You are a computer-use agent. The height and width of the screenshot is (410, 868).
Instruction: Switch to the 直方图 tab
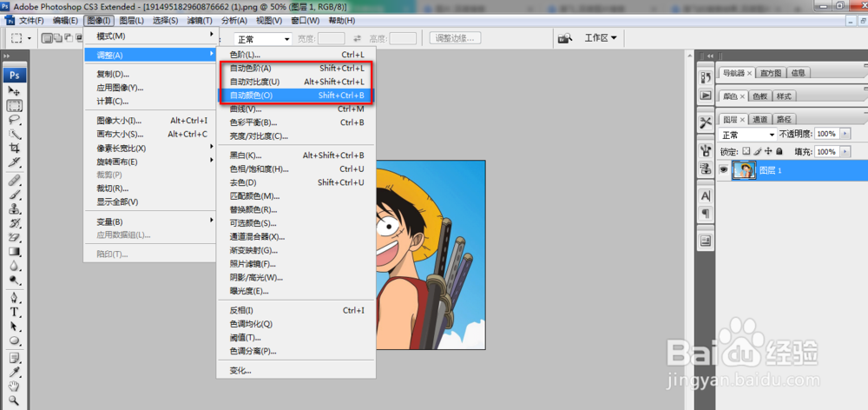point(770,73)
